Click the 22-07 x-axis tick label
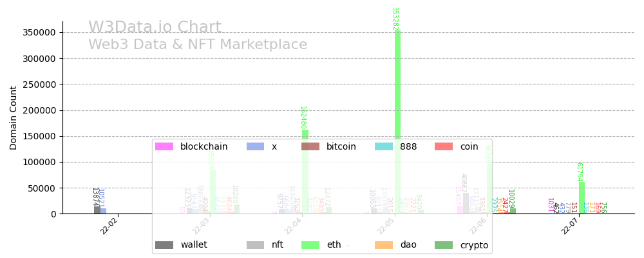 [570, 226]
